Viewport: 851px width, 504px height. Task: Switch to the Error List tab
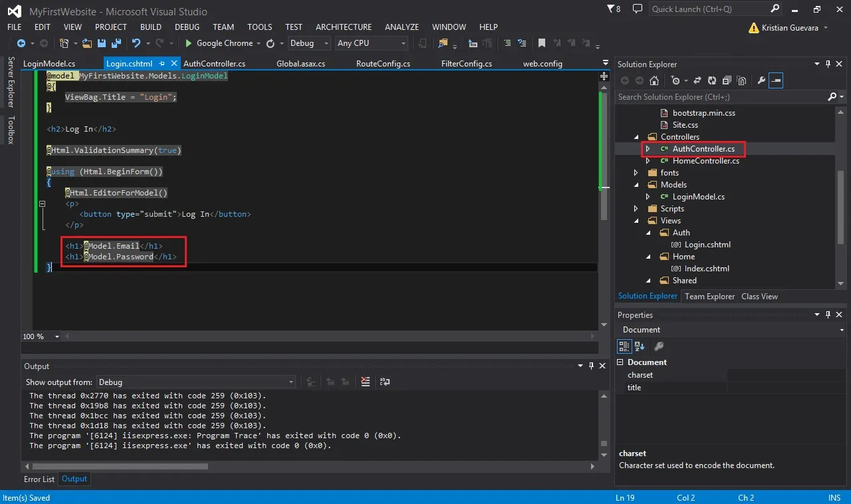coord(39,479)
